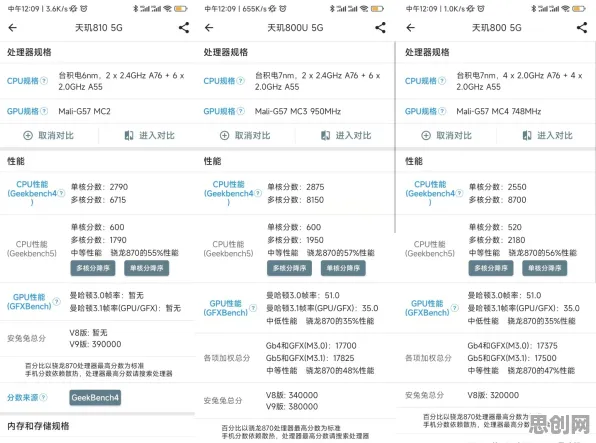The height and width of the screenshot is (443, 596).
Task: Sort by 单核分降序 in 天玑810 panel
Action: point(147,268)
